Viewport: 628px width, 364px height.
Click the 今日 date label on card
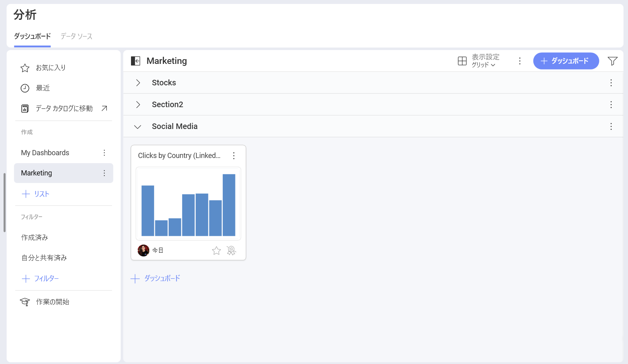coord(158,250)
